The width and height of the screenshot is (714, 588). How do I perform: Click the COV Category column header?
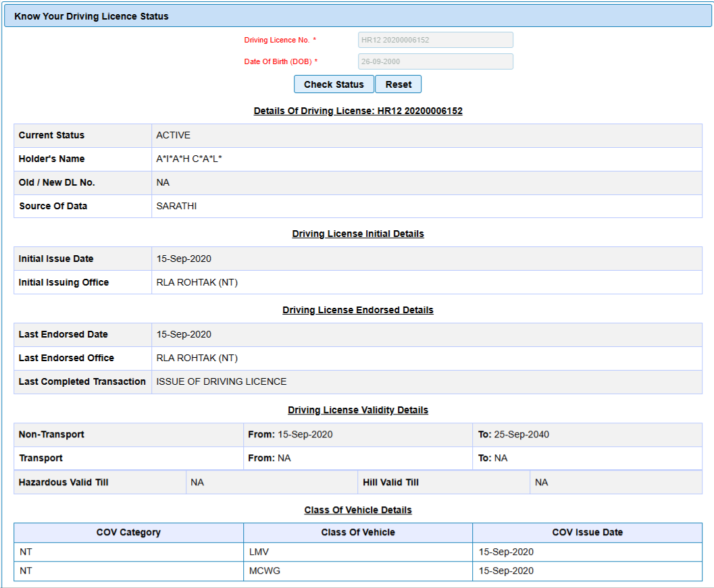pos(128,532)
